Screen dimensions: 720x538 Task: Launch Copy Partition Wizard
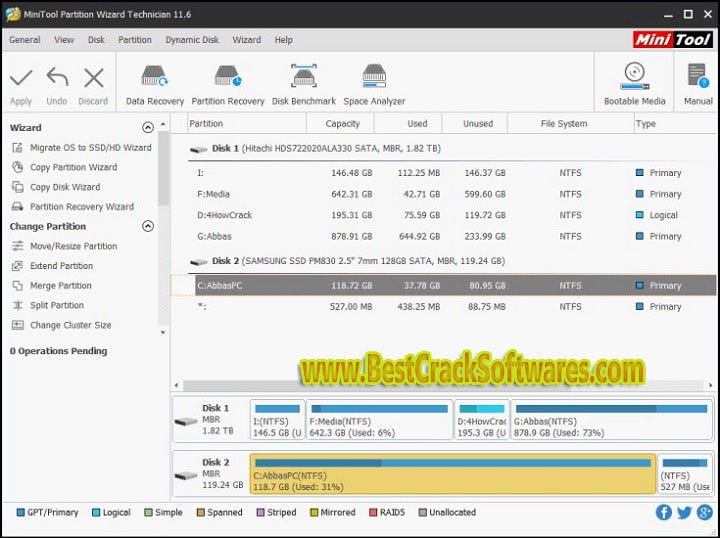coord(64,168)
